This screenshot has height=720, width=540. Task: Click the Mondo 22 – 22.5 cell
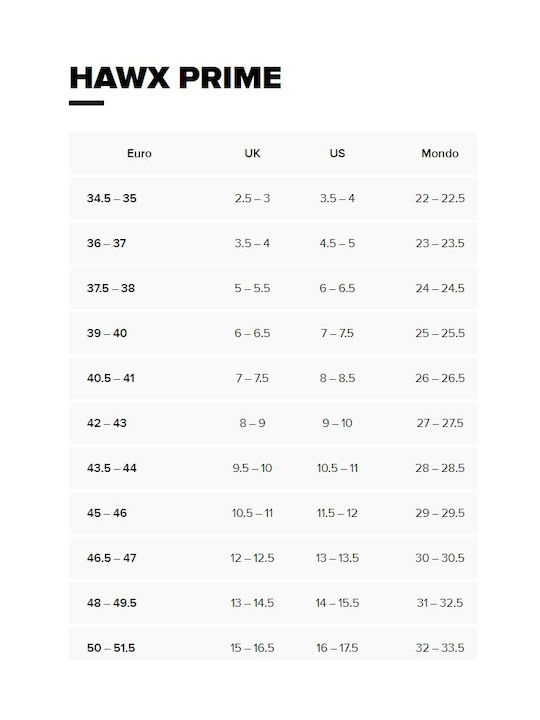click(x=440, y=198)
